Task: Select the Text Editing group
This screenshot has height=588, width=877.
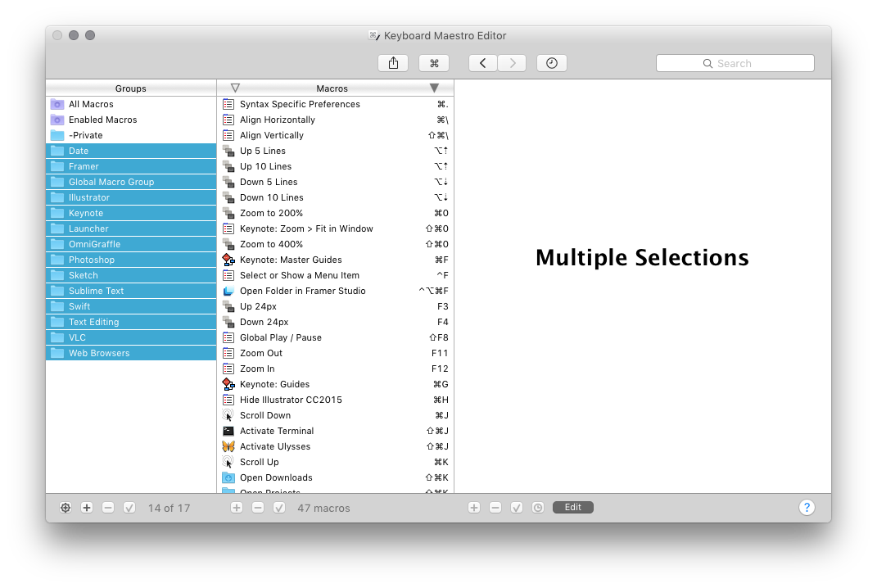Action: pos(131,322)
